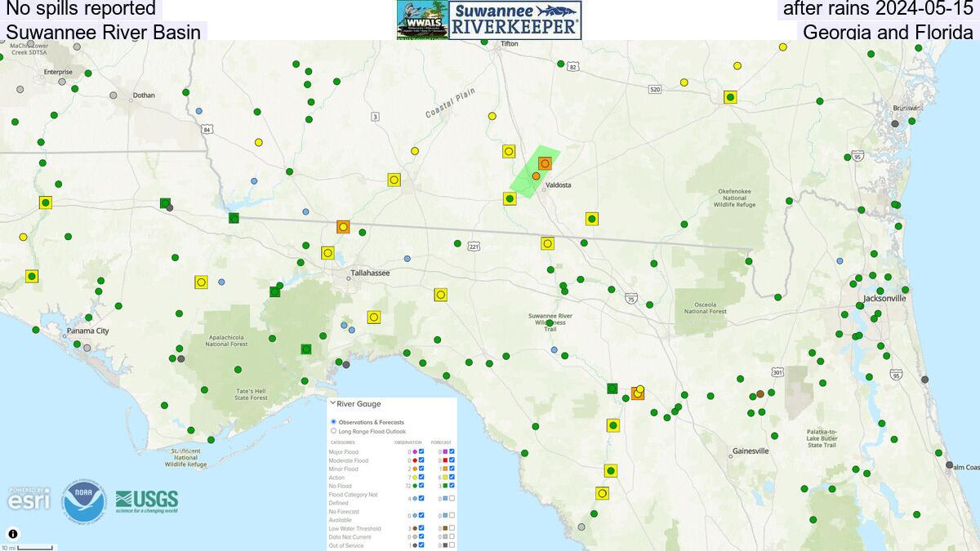Select Observations & Forecasts radio option

(333, 422)
